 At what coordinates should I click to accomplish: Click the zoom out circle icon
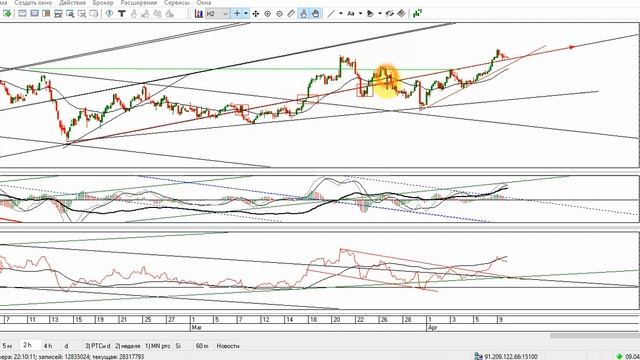tap(279, 14)
